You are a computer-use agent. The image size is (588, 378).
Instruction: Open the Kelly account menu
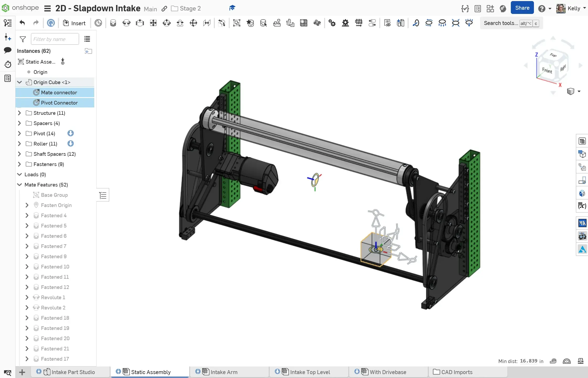[x=573, y=8]
